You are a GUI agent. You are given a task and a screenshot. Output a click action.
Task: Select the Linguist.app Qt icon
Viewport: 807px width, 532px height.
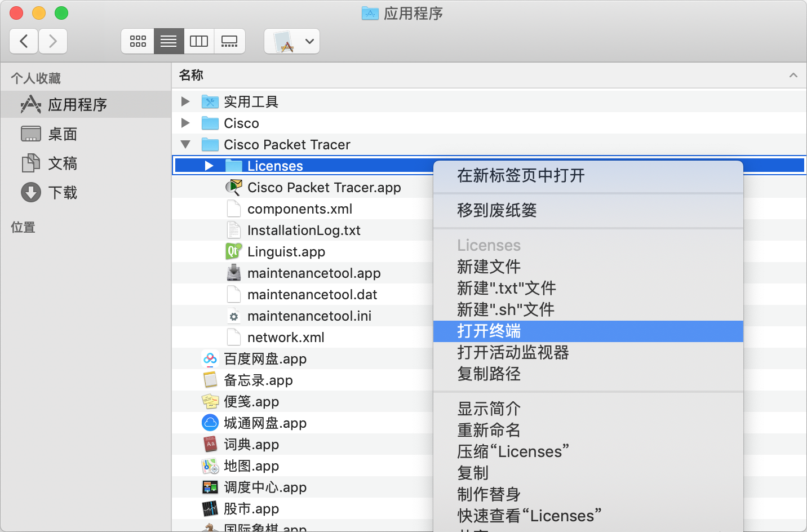234,251
